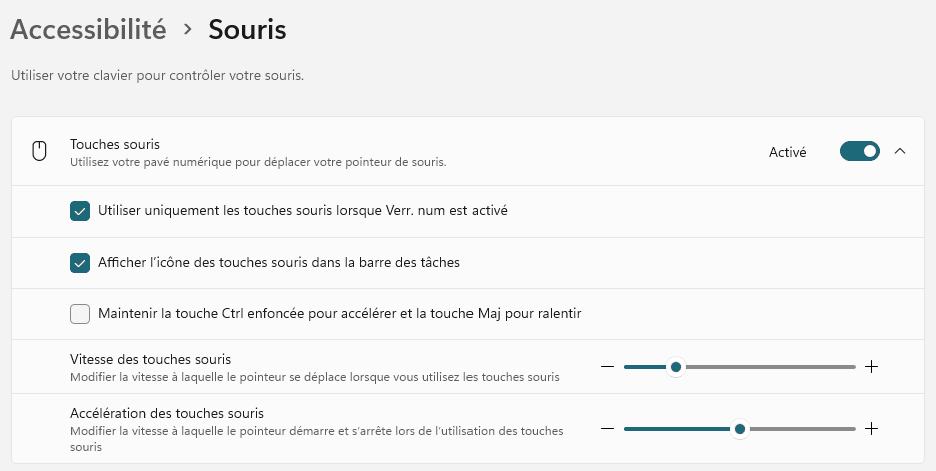Click the breadcrumb arrow before Souris
Image resolution: width=936 pixels, height=471 pixels.
187,30
